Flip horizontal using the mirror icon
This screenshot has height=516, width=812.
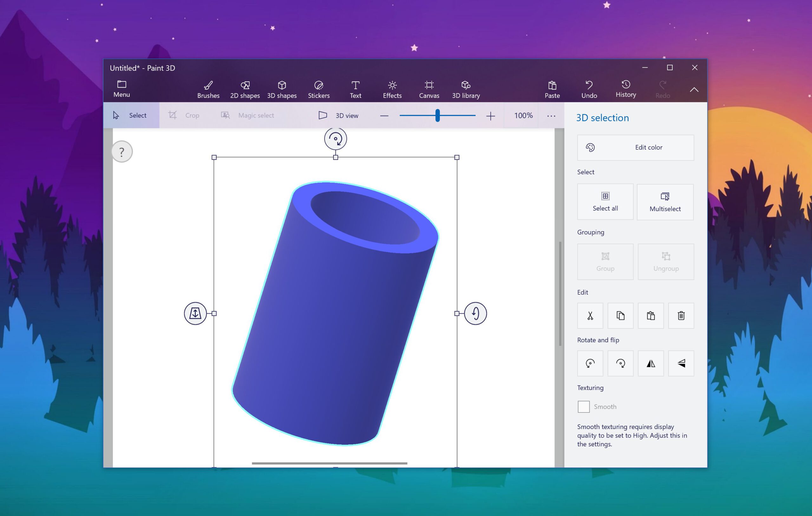point(651,364)
